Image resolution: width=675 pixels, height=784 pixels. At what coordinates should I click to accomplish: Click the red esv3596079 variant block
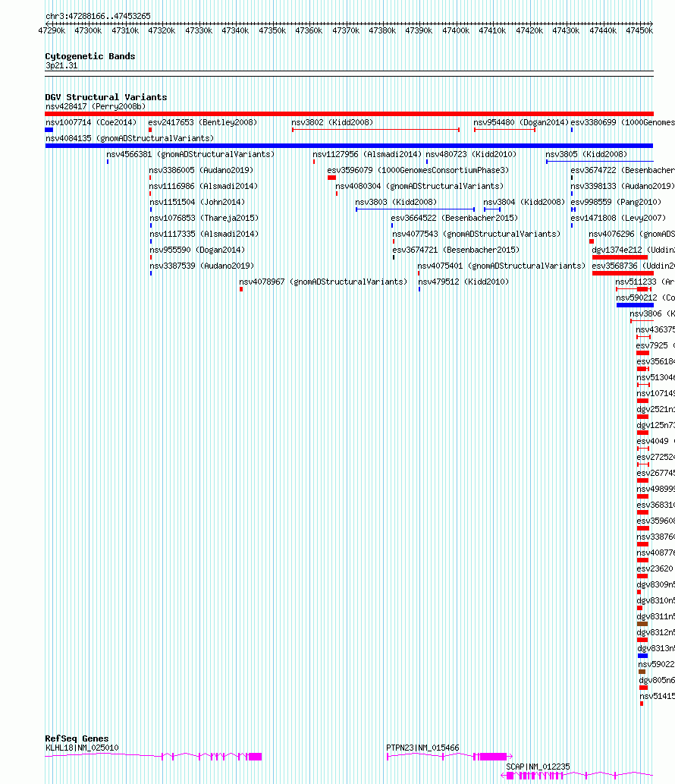pyautogui.click(x=331, y=178)
